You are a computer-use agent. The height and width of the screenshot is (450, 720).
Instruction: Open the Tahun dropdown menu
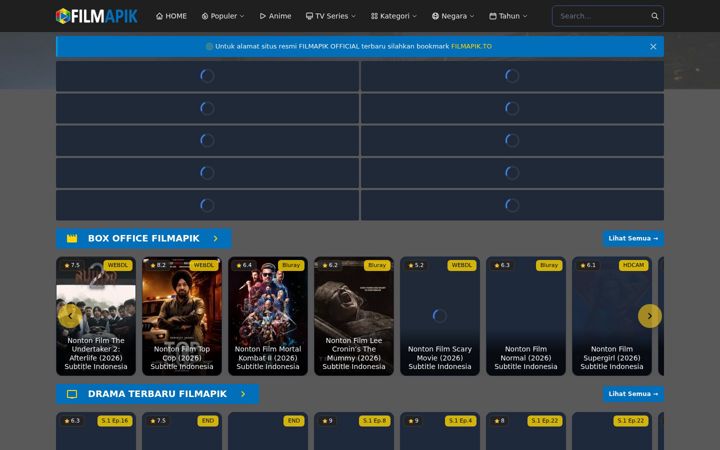point(508,16)
